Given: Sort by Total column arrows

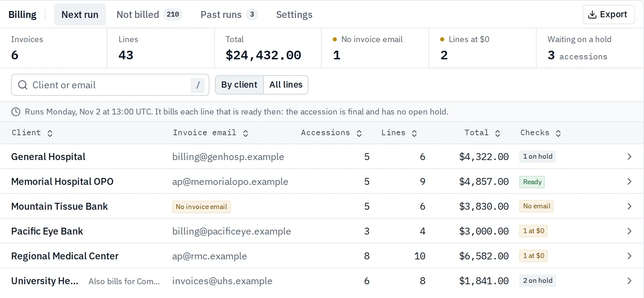Looking at the screenshot, I should pos(498,133).
